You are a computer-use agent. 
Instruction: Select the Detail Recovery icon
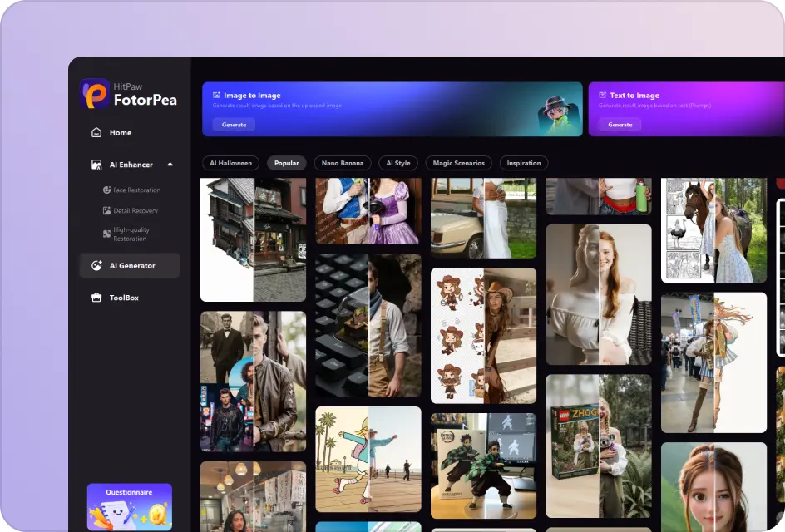coord(107,210)
